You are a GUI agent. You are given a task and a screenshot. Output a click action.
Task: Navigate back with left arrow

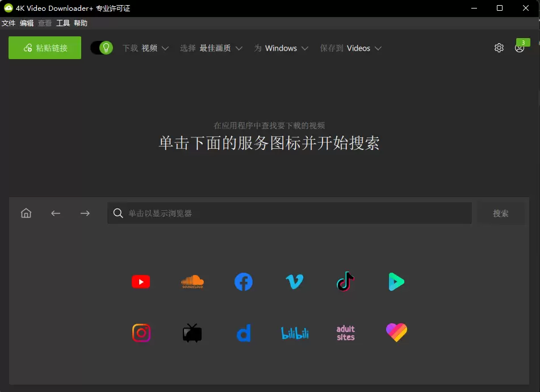coord(56,213)
